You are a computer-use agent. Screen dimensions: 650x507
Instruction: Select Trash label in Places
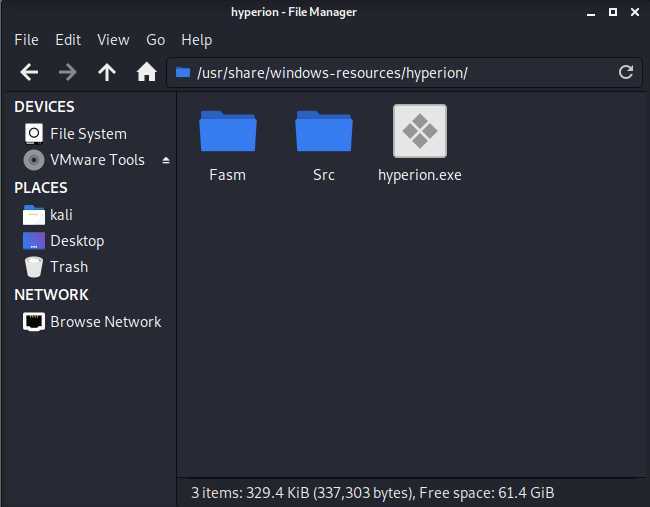pos(69,267)
